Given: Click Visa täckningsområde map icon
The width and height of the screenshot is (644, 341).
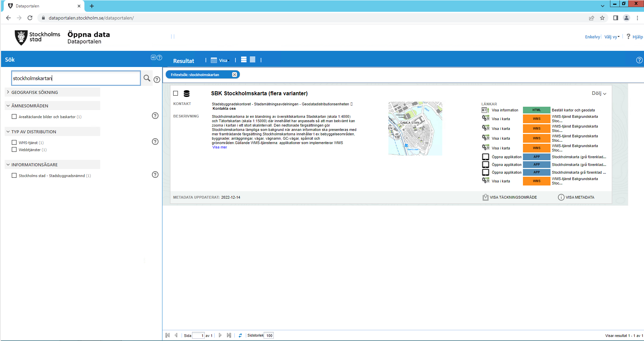Looking at the screenshot, I should [485, 197].
